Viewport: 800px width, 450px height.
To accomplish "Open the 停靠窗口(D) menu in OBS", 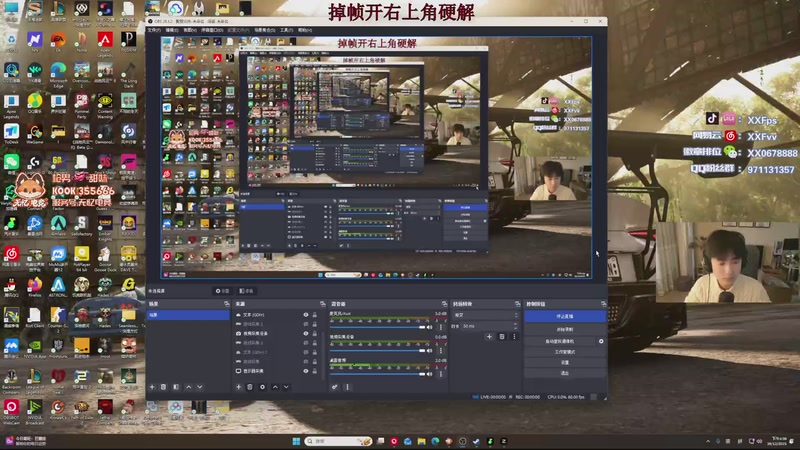I will (x=212, y=30).
